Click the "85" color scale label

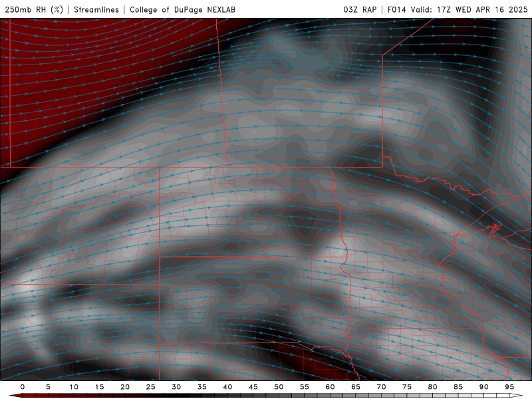[x=458, y=387]
